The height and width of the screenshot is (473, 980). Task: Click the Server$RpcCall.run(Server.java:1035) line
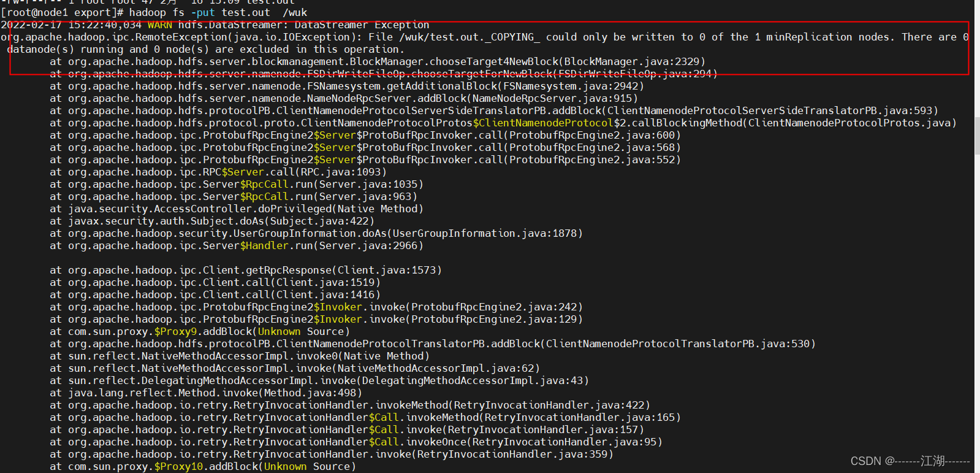[237, 184]
